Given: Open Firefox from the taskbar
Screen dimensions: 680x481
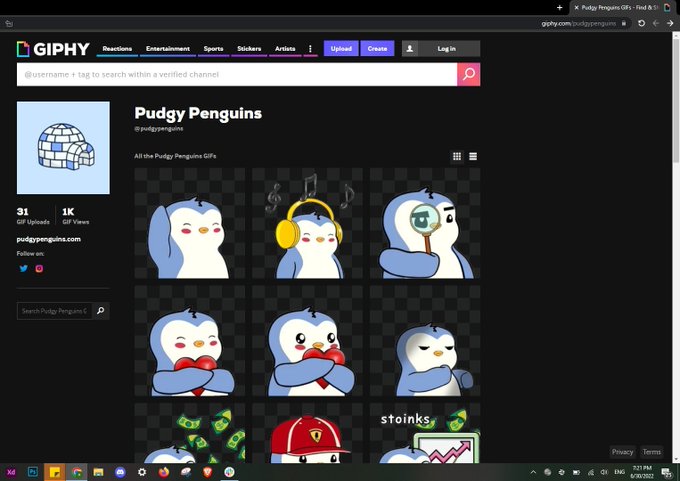Looking at the screenshot, I should (x=163, y=472).
